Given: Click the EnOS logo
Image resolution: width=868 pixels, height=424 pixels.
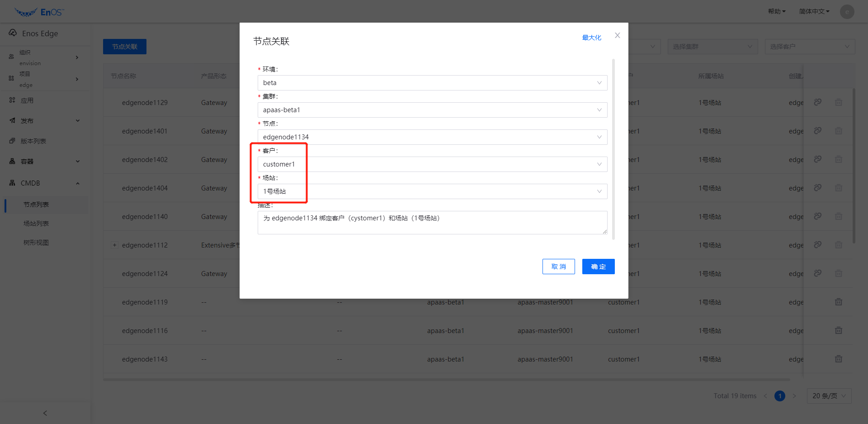Looking at the screenshot, I should tap(38, 11).
